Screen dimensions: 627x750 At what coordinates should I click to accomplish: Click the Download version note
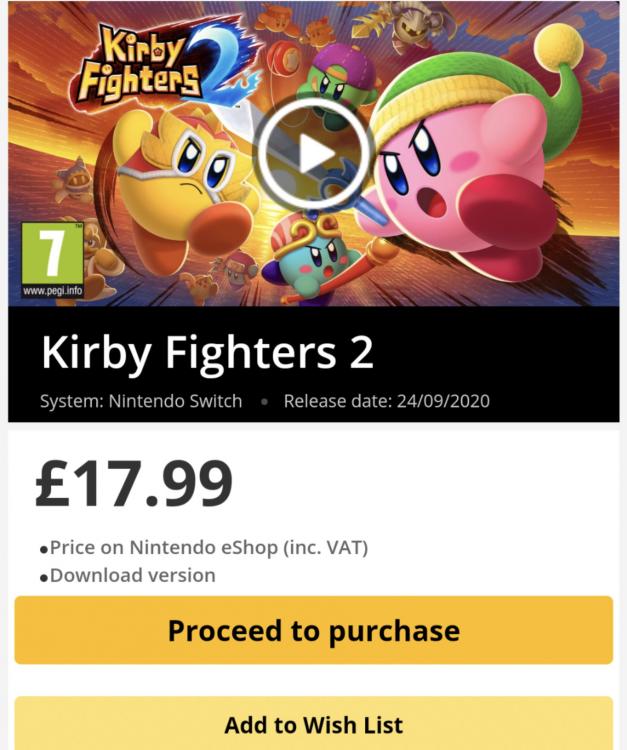[x=132, y=575]
